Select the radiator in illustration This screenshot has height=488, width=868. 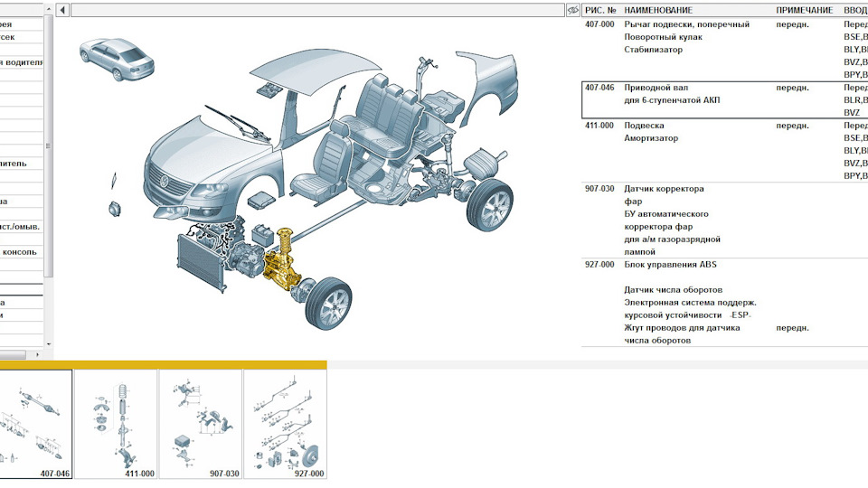(x=202, y=263)
